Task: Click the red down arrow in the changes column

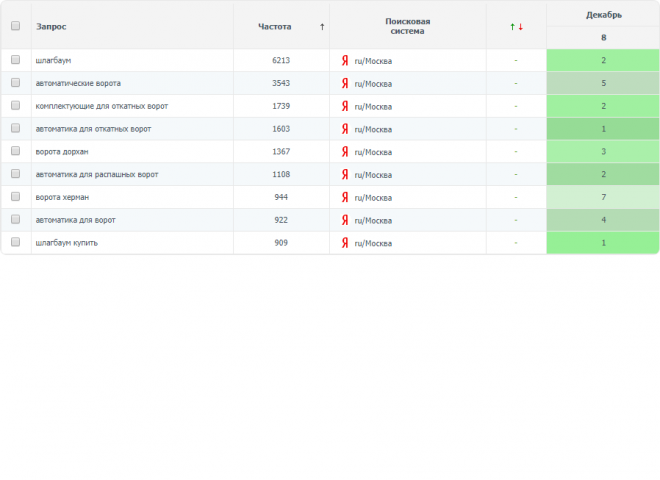Action: pyautogui.click(x=521, y=27)
